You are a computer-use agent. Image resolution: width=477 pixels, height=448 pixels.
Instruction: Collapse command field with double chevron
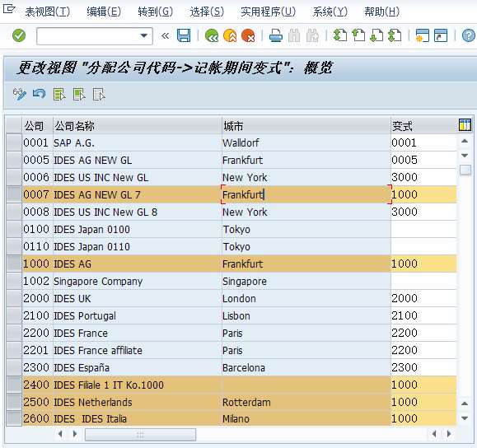(166, 36)
